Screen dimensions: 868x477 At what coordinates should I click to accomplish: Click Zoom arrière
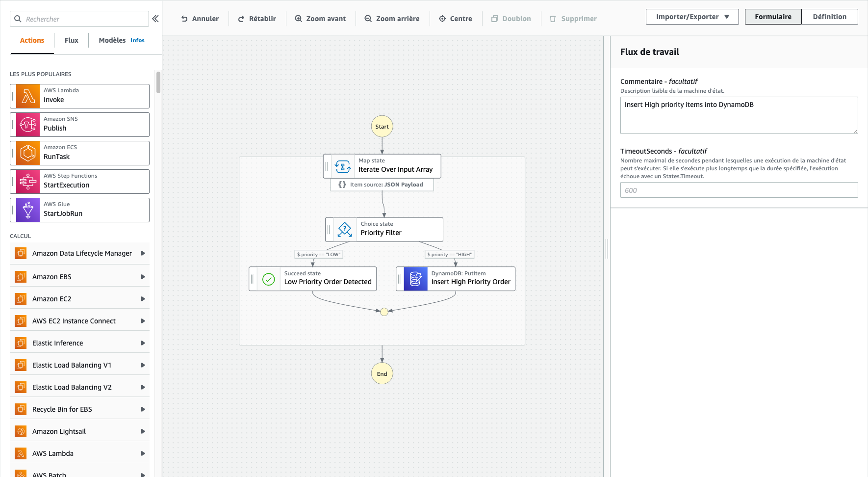(x=392, y=19)
